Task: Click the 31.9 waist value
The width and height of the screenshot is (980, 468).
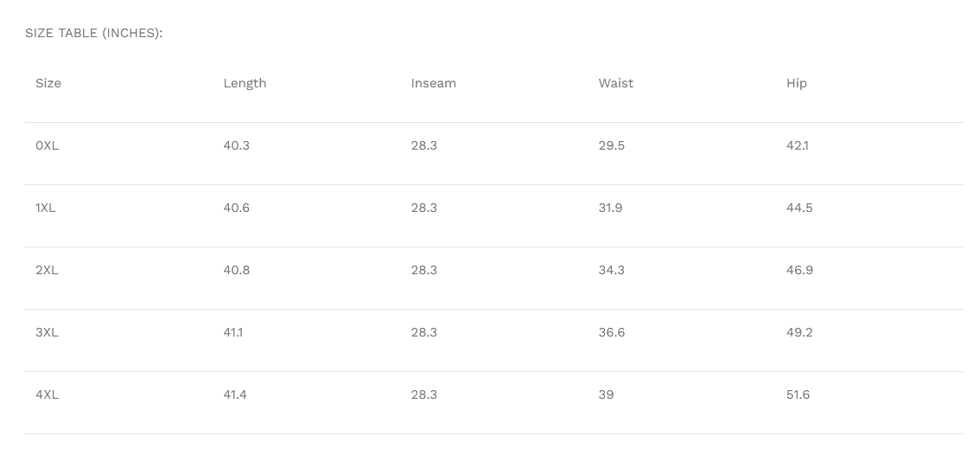Action: [610, 208]
